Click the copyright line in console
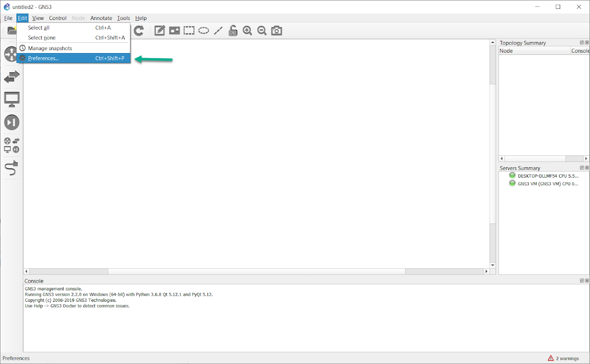This screenshot has width=590, height=364. pyautogui.click(x=70, y=300)
